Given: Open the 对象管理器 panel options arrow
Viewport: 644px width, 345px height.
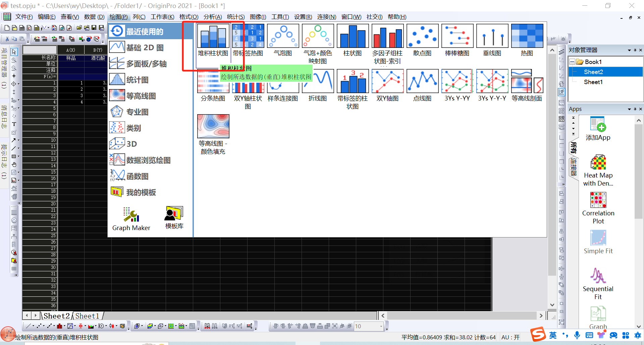Looking at the screenshot, I should 629,50.
